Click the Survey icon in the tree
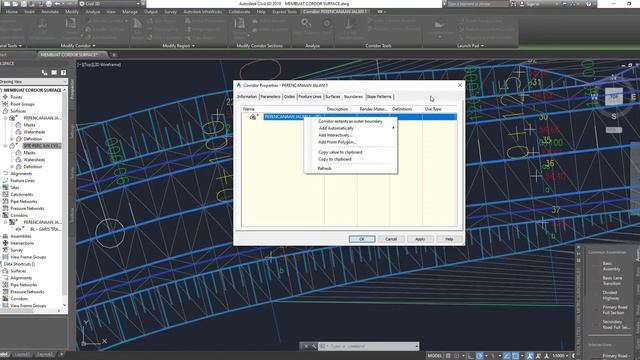 [5, 250]
